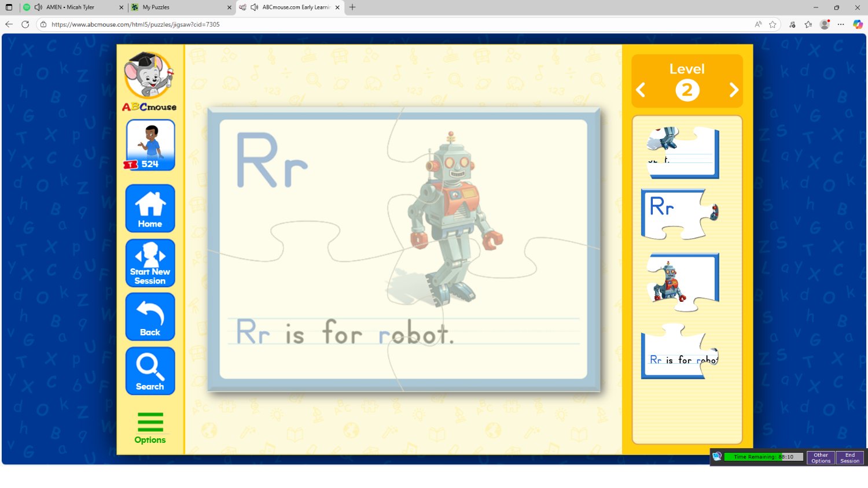The width and height of the screenshot is (868, 488).
Task: Open the browser profile icon
Action: coord(825,24)
